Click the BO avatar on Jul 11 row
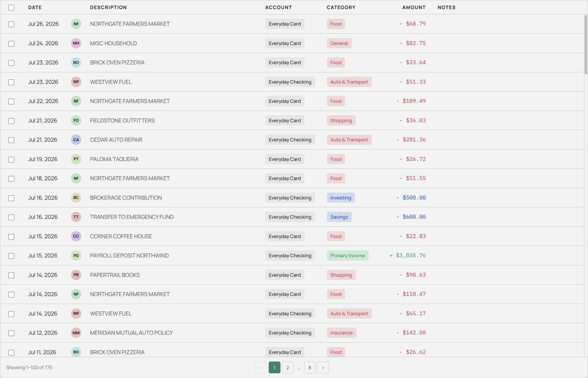The height and width of the screenshot is (378, 588). point(76,352)
